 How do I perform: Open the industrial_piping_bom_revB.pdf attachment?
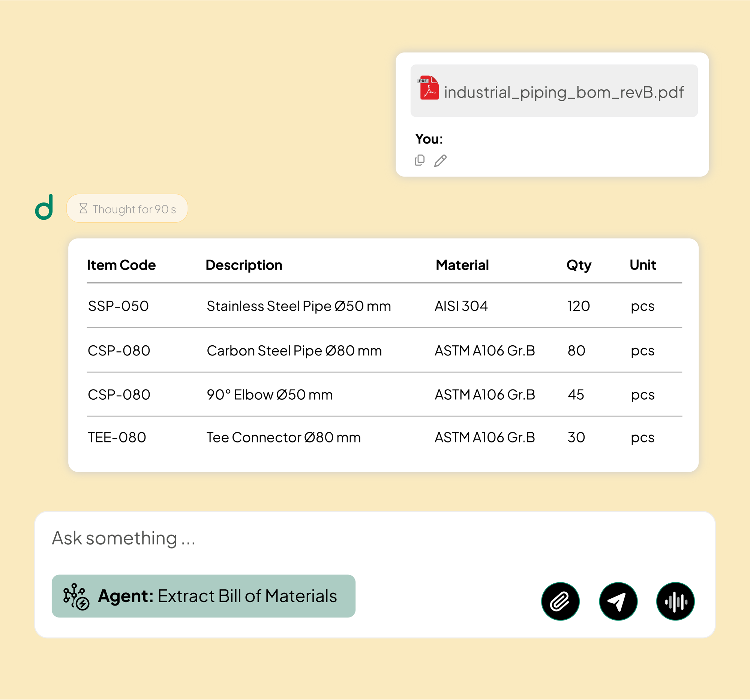554,90
